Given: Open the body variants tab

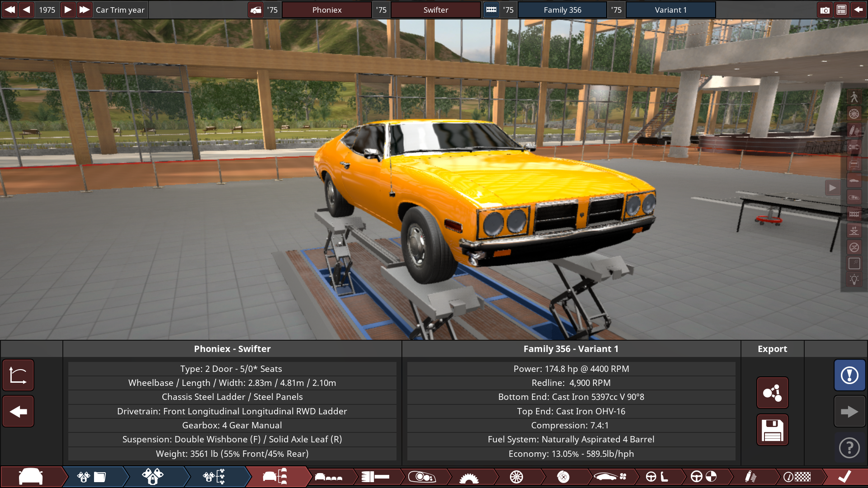Looking at the screenshot, I should coord(329,477).
